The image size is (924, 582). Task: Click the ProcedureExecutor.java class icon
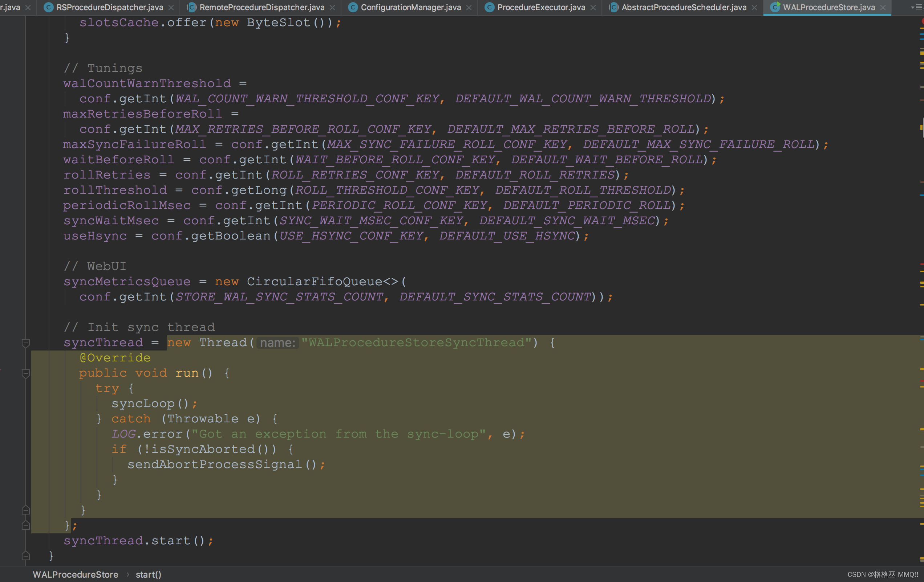pos(489,7)
